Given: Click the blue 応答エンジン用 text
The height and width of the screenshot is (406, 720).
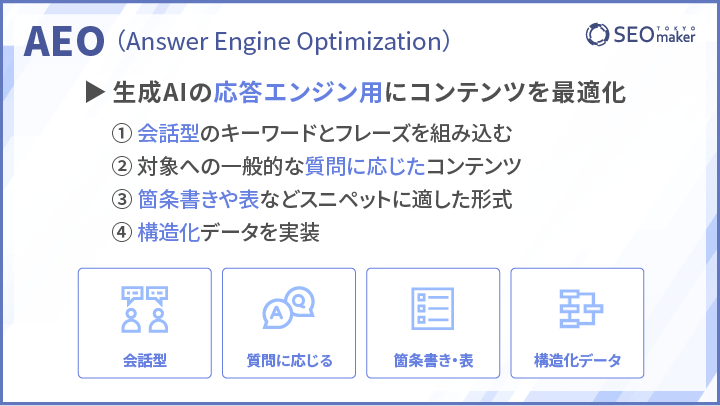Looking at the screenshot, I should (x=298, y=92).
